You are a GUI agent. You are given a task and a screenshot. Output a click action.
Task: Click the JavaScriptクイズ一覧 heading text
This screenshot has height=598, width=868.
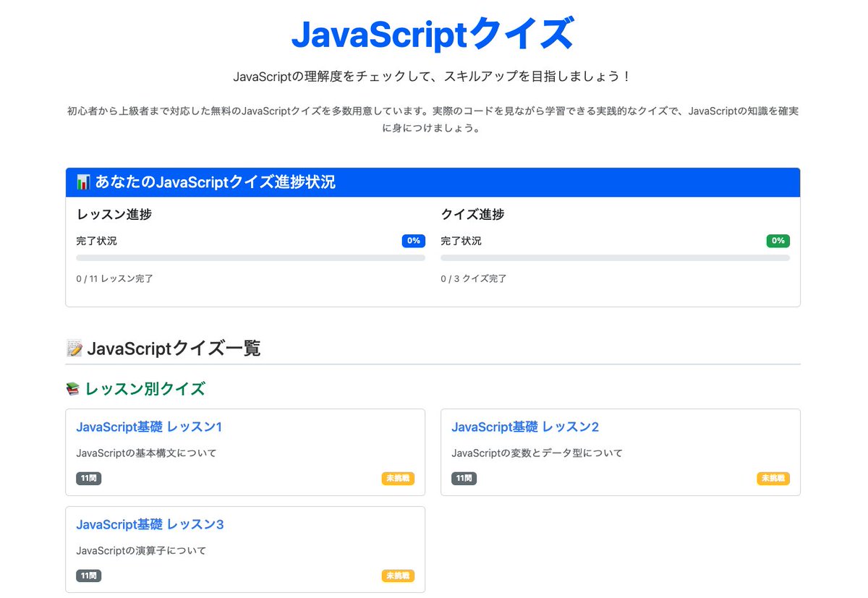[x=174, y=349]
